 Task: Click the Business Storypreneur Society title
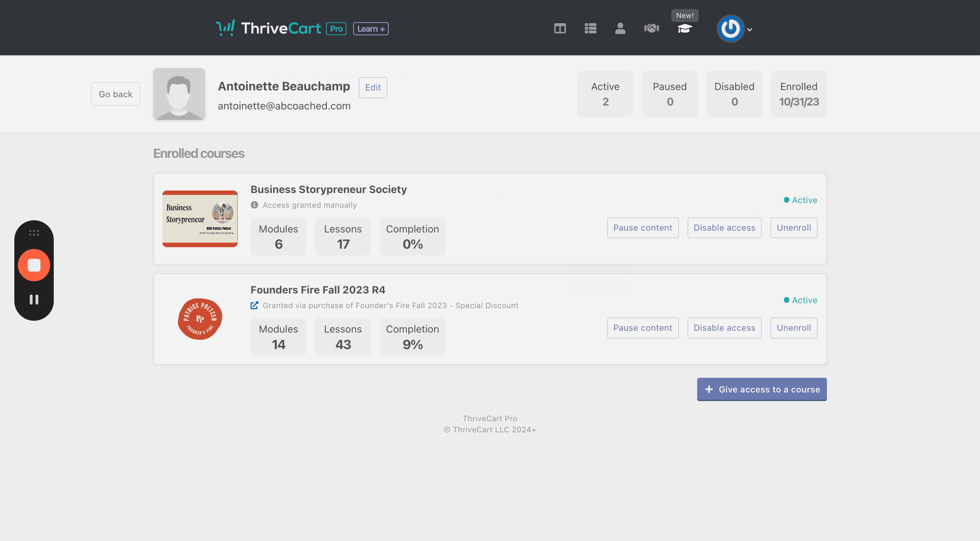click(x=329, y=189)
